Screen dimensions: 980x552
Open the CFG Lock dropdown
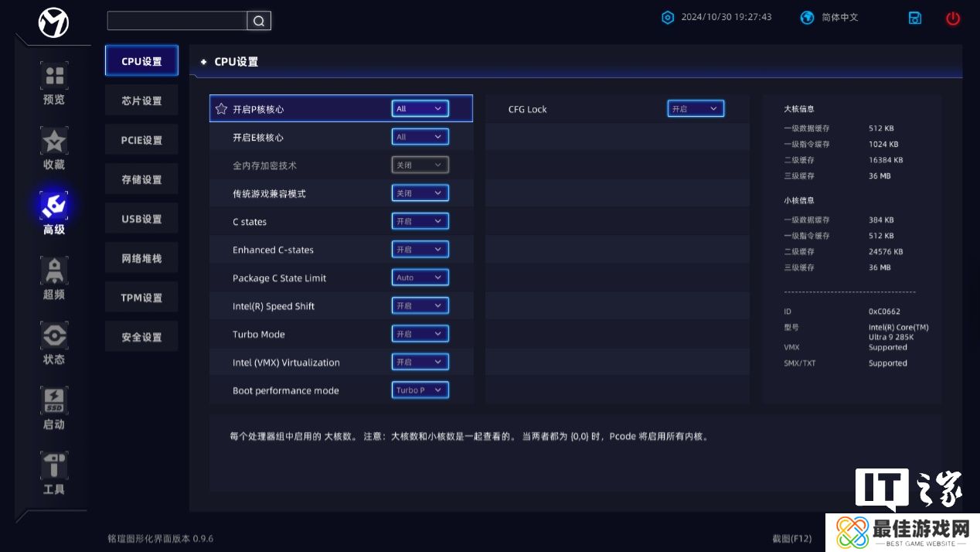(x=696, y=109)
